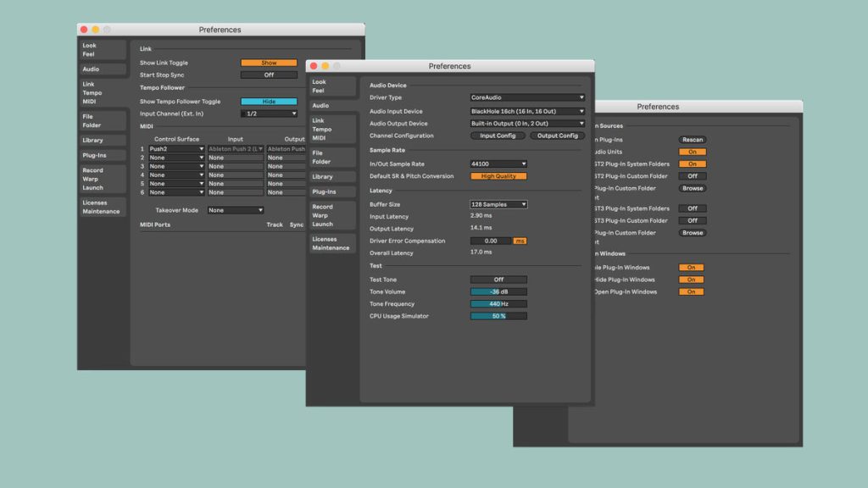Screen dimensions: 868x488
Task: Enable VST3 Plug-In System Folders
Action: point(691,208)
